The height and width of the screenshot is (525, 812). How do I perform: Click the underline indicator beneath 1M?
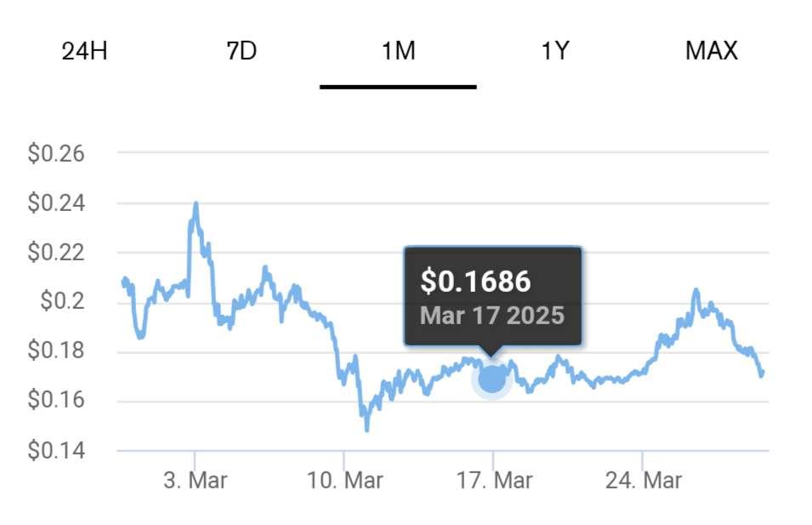pos(398,86)
